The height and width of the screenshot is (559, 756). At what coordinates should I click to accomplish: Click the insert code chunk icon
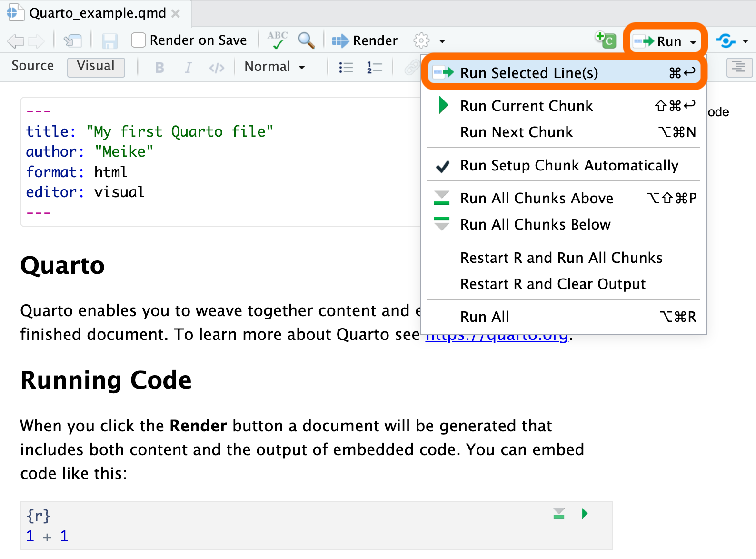(x=606, y=40)
